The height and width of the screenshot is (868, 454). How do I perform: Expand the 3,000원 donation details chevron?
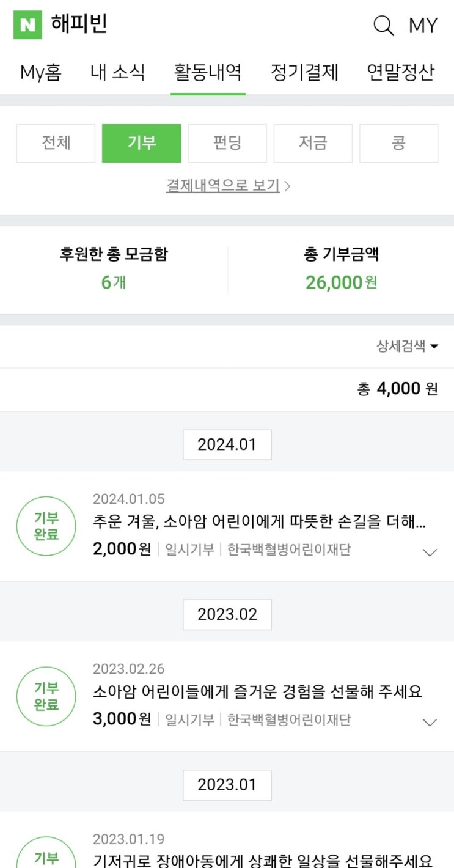pos(430,723)
